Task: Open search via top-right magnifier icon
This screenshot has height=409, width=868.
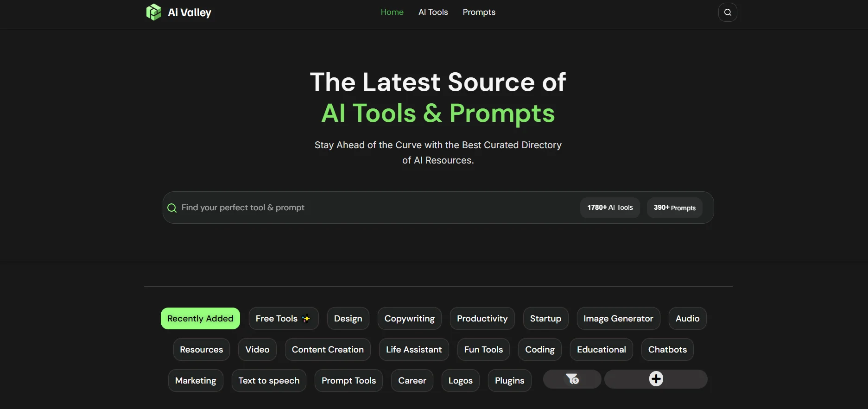Action: coord(728,12)
